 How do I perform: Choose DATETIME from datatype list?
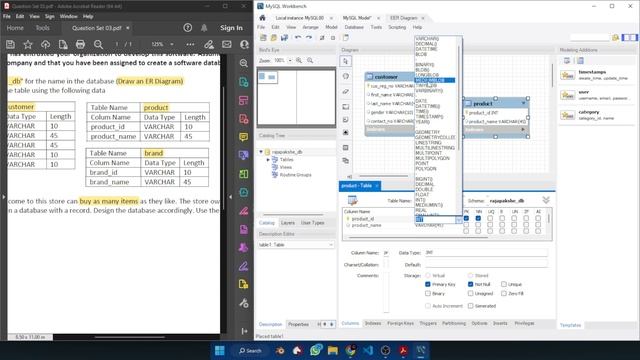click(x=426, y=49)
